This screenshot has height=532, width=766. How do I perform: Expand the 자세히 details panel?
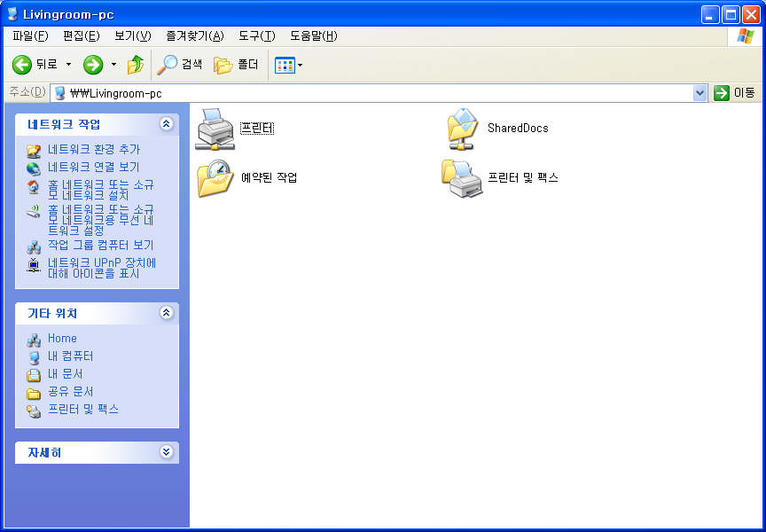[x=166, y=452]
